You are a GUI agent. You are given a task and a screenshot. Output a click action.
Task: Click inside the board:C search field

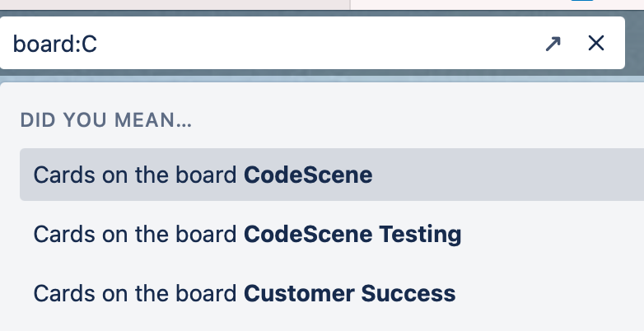coord(272,44)
